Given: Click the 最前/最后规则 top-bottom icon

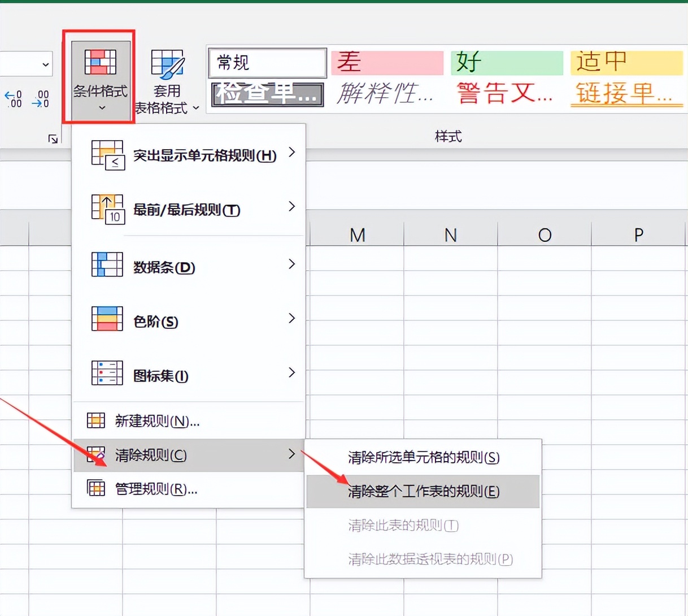Looking at the screenshot, I should click(107, 209).
